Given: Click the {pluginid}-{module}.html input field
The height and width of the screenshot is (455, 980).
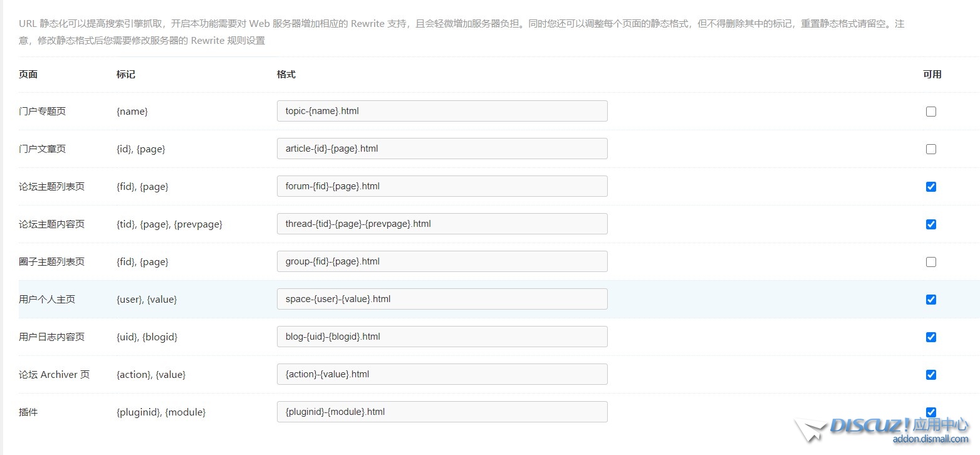Looking at the screenshot, I should tap(442, 412).
